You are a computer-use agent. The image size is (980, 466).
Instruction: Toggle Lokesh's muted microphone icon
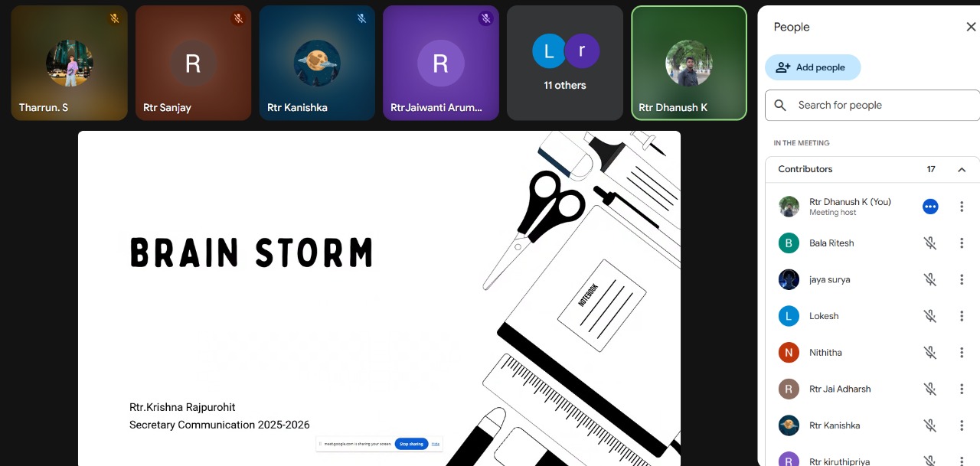point(930,316)
